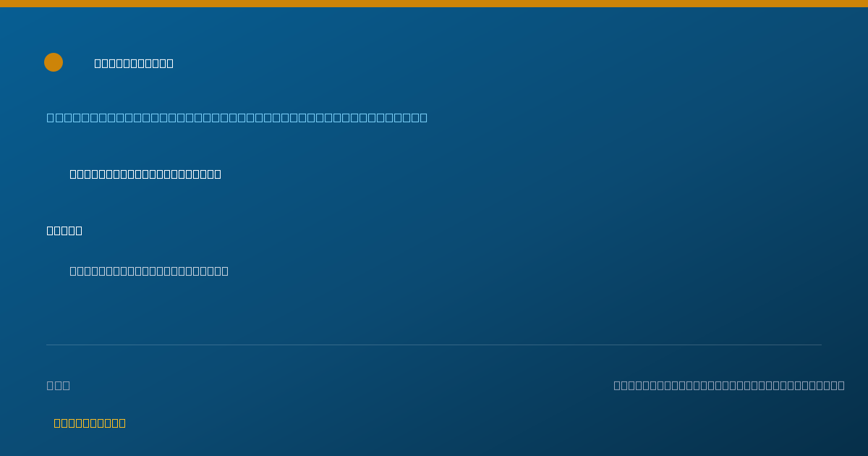
Task: Click the thin horizontal divider line
Action: (x=434, y=345)
